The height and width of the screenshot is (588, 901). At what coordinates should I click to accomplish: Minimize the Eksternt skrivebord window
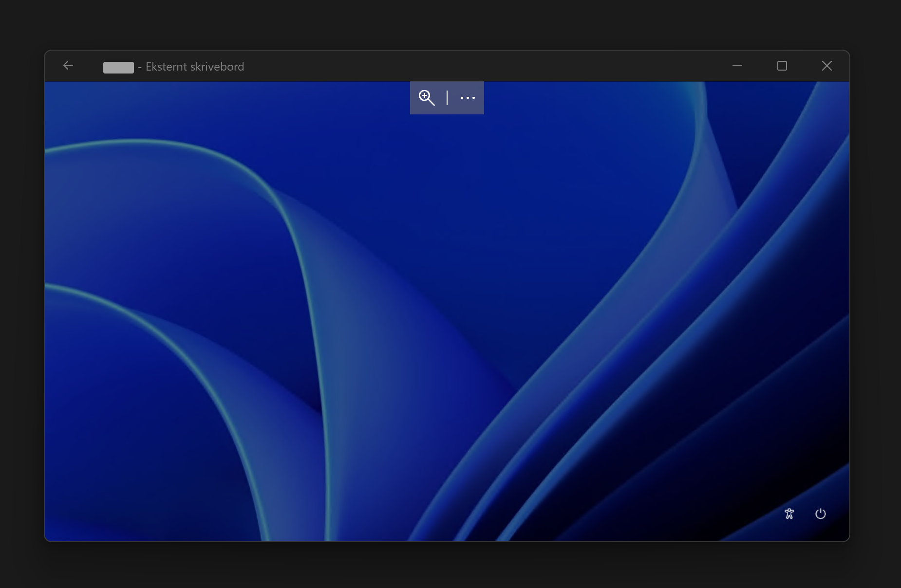click(737, 65)
